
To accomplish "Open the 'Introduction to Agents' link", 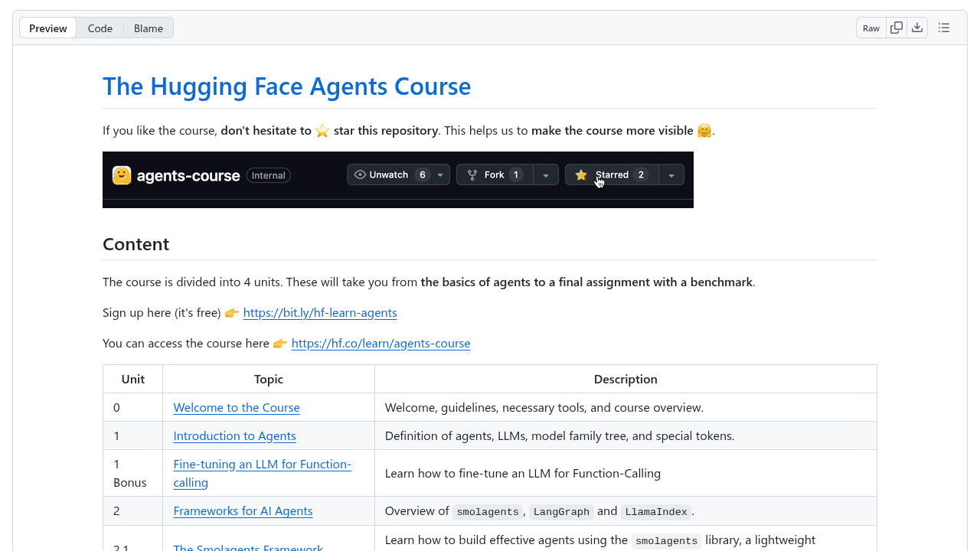I will [x=234, y=435].
